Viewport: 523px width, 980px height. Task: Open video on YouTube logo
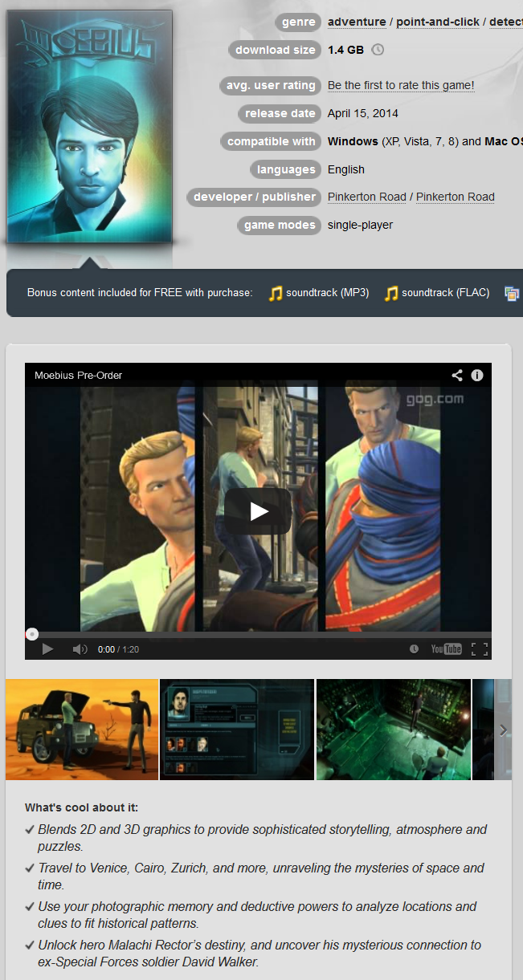tap(446, 649)
